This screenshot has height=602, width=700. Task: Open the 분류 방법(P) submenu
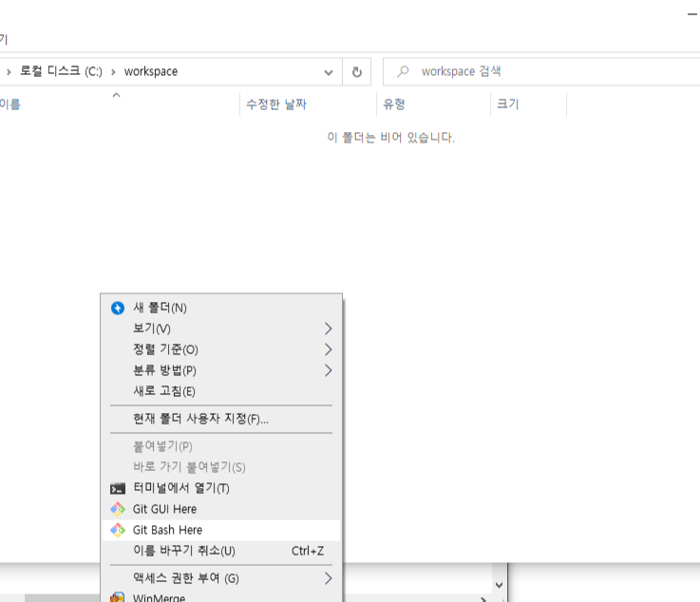[221, 370]
